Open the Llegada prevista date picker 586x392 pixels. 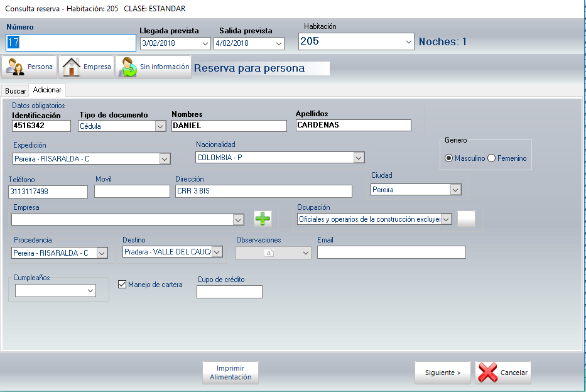click(x=205, y=43)
